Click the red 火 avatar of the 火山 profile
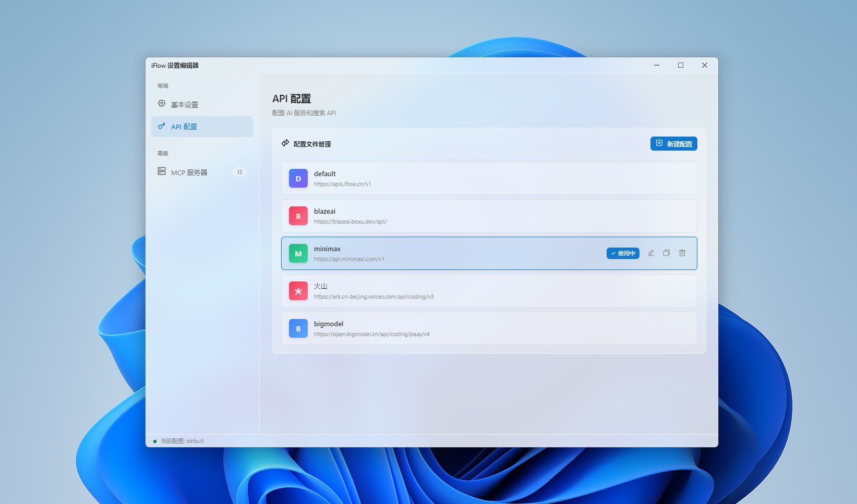This screenshot has height=504, width=857. [x=298, y=291]
